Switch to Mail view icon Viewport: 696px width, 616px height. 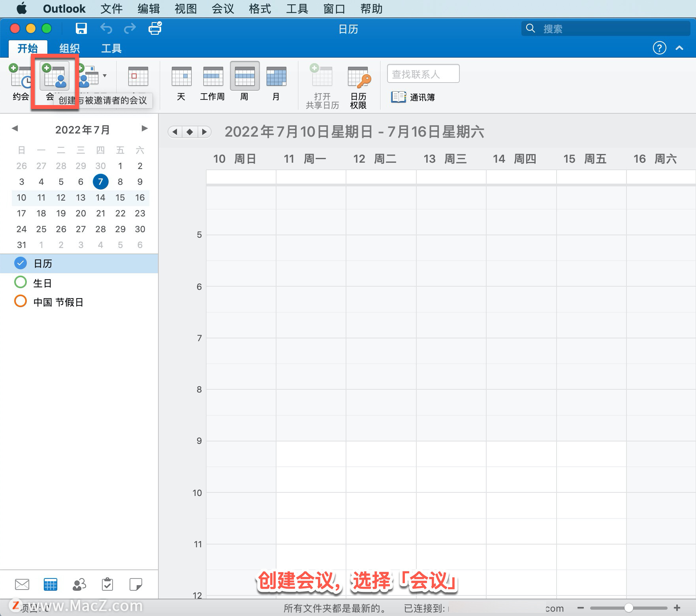tap(22, 584)
